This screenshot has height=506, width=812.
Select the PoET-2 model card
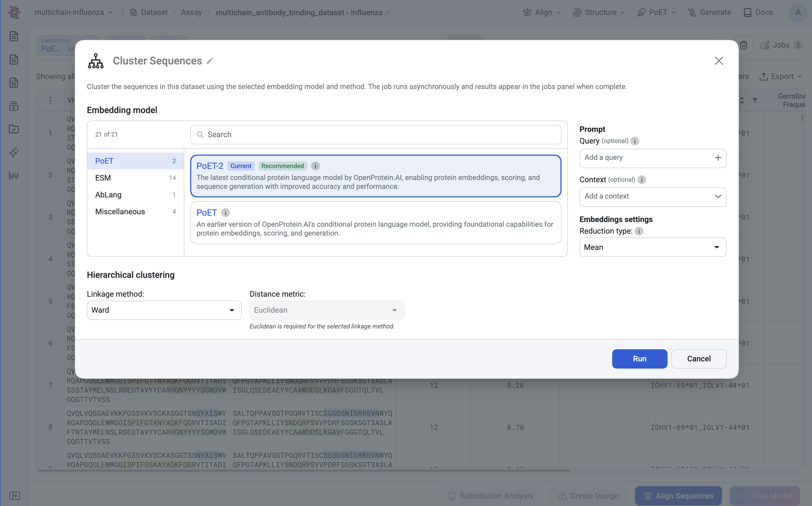(376, 176)
